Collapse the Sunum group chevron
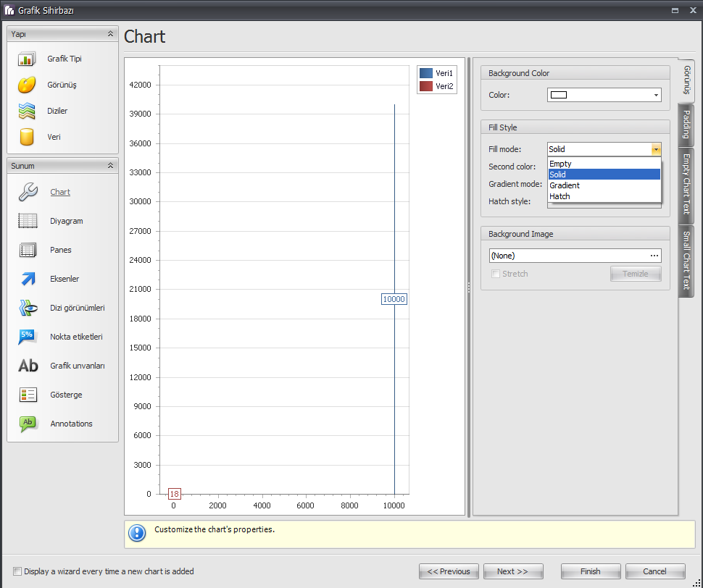 [x=110, y=166]
